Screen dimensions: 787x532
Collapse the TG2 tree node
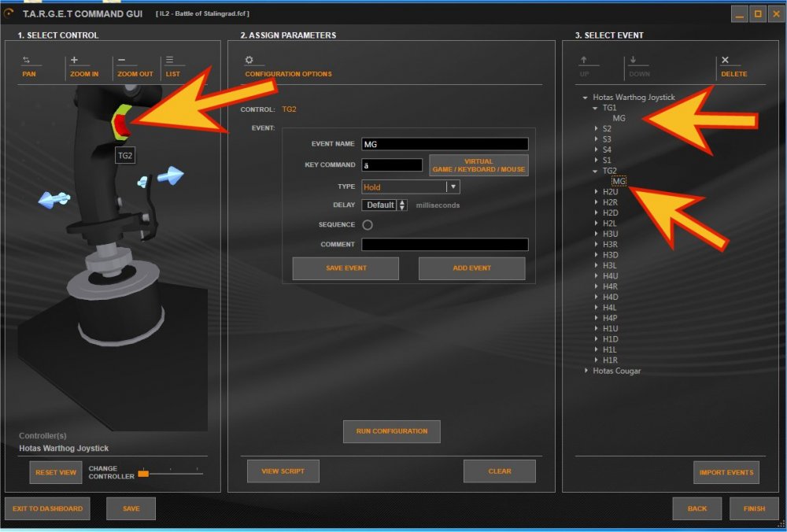pyautogui.click(x=595, y=171)
